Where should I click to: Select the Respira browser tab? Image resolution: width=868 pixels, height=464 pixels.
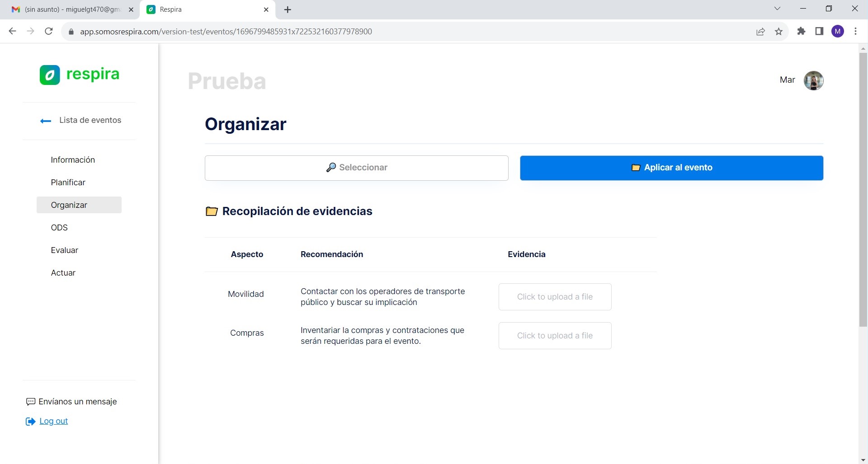coord(208,9)
